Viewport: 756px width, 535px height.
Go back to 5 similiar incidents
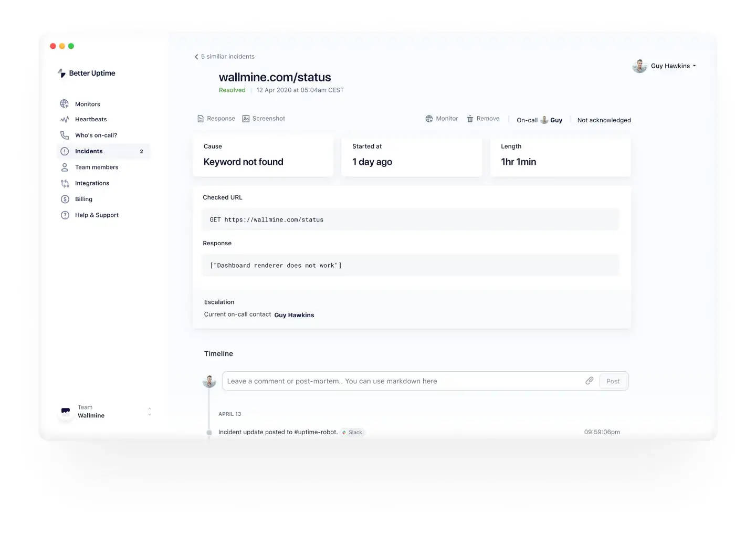click(x=224, y=56)
